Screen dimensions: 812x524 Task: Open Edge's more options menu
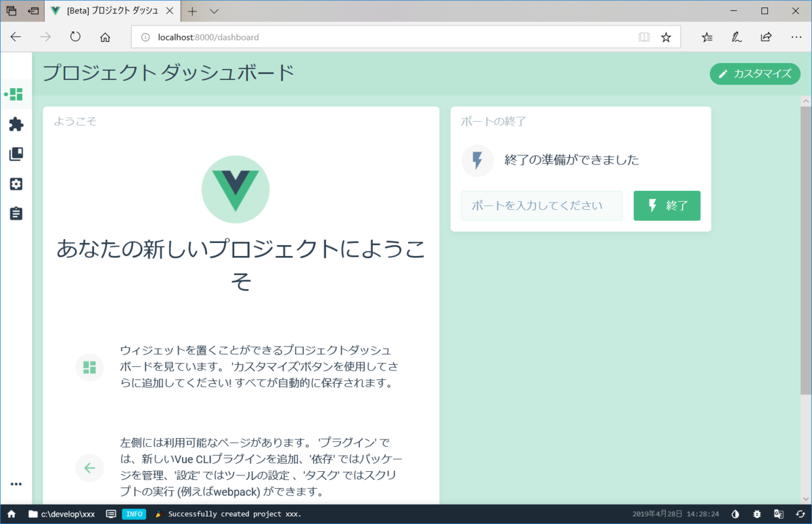click(x=796, y=37)
